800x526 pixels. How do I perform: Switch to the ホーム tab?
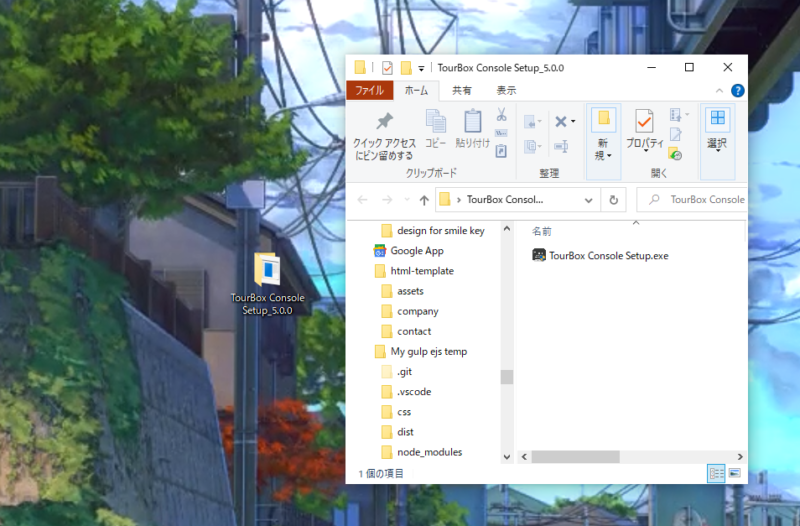coord(416,90)
